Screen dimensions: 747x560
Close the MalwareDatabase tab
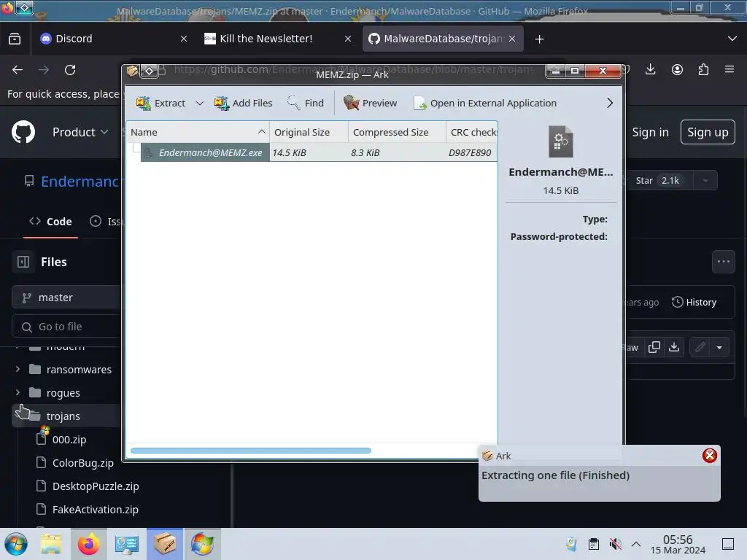click(x=512, y=39)
